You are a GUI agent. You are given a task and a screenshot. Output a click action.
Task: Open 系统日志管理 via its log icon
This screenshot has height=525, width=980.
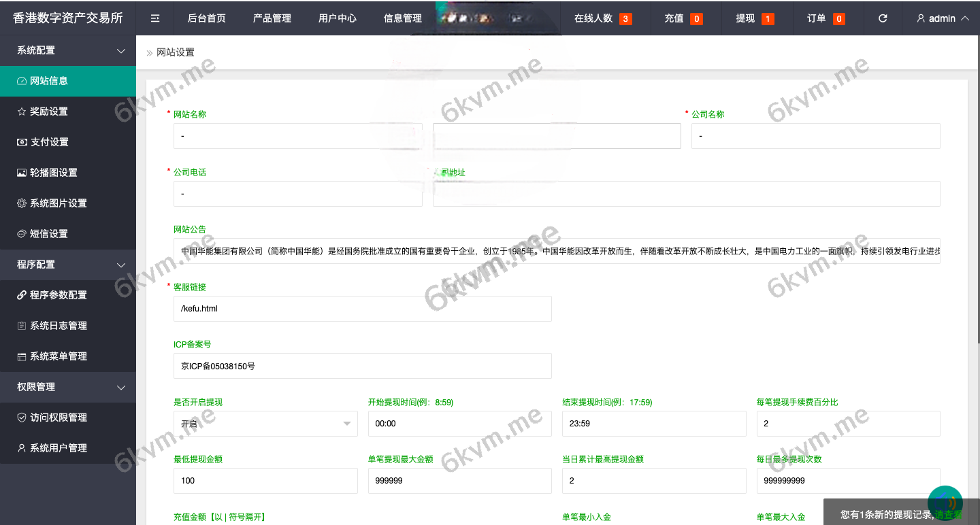[x=21, y=325]
